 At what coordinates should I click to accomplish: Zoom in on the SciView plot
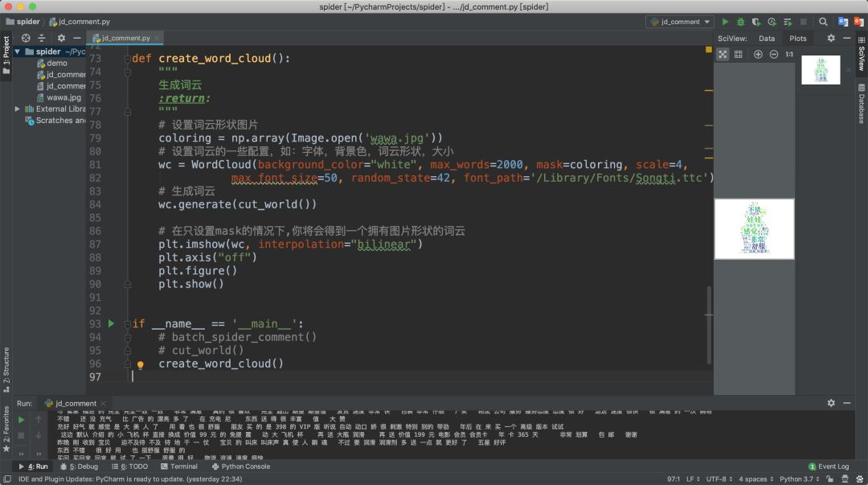758,54
